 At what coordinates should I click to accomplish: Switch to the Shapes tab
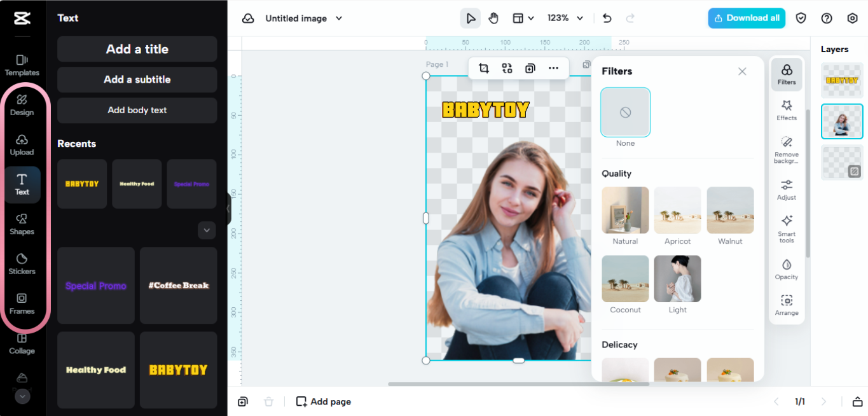(22, 224)
